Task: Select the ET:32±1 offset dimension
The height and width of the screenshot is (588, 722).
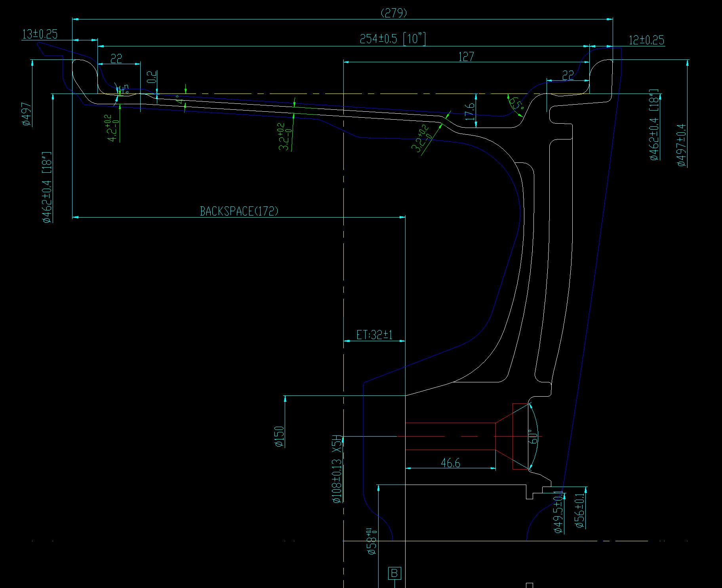Action: pos(374,335)
